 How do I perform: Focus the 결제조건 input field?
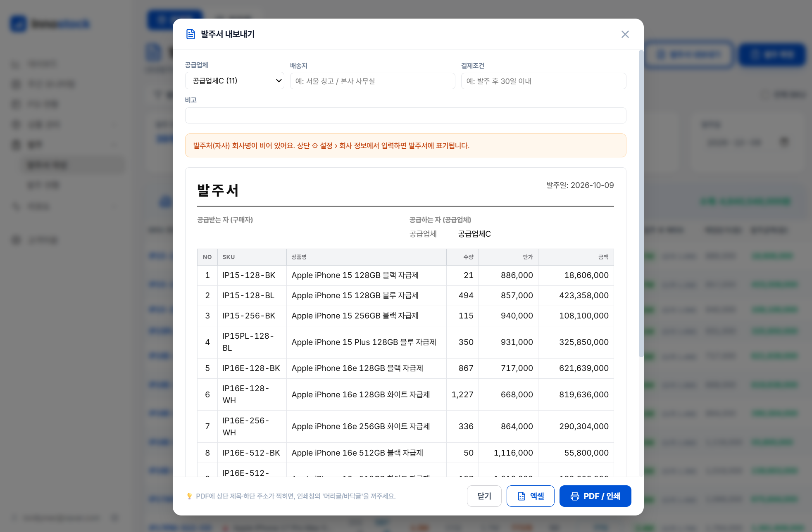[543, 81]
